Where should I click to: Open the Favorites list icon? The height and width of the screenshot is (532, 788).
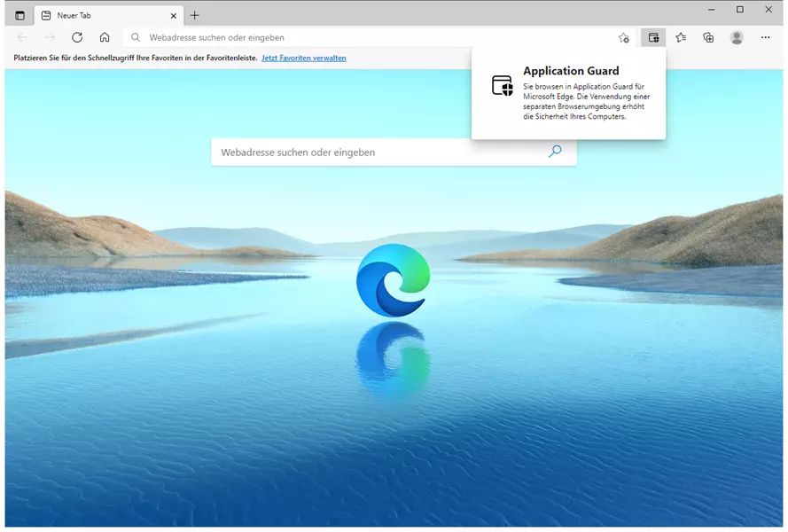click(x=681, y=37)
